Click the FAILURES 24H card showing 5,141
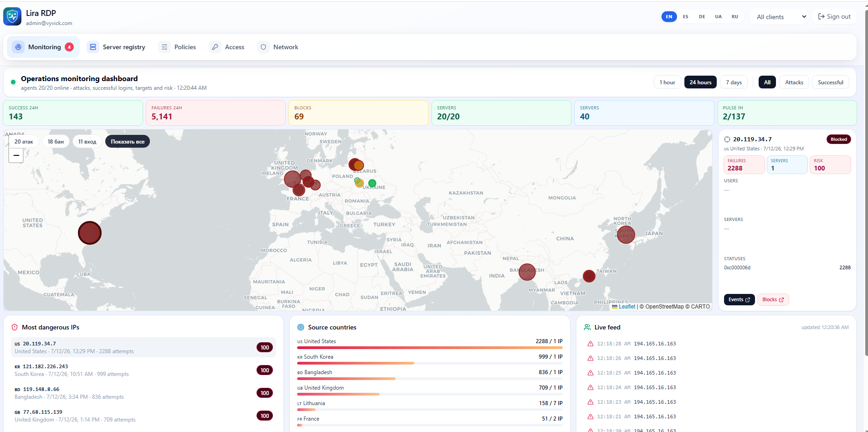 (216, 113)
